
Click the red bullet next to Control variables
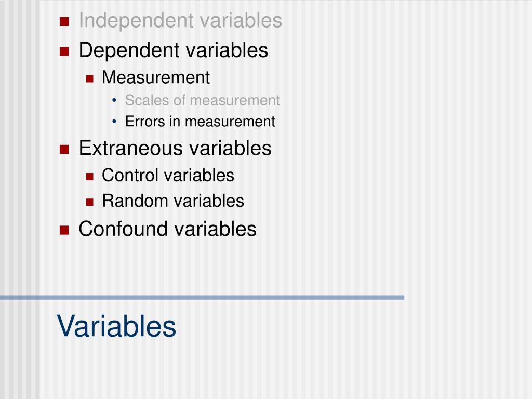(89, 177)
